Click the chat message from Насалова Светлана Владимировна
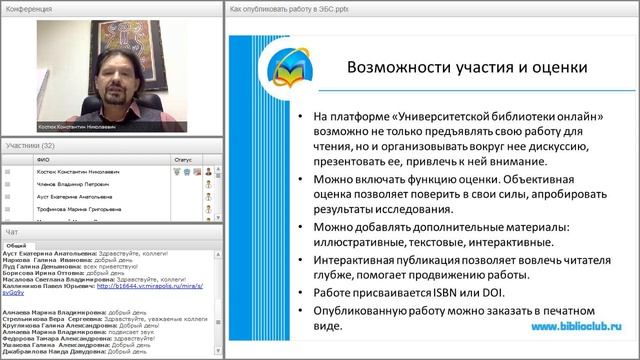Screen dimensions: 640x360 click(94, 280)
